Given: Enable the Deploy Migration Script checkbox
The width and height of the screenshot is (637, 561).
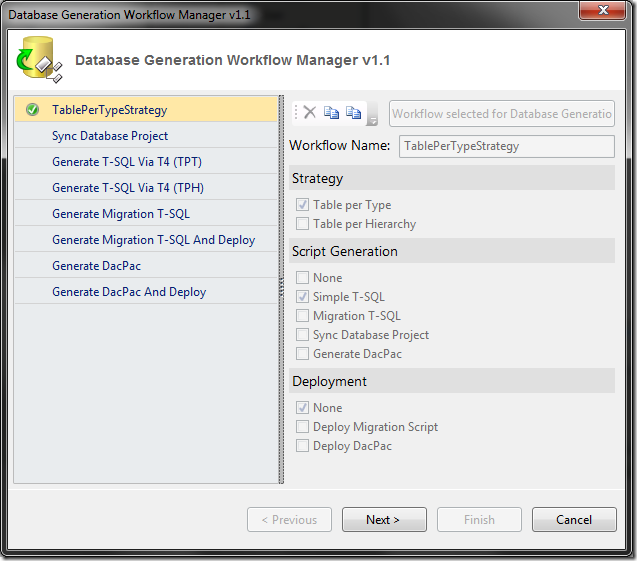Looking at the screenshot, I should pos(302,427).
